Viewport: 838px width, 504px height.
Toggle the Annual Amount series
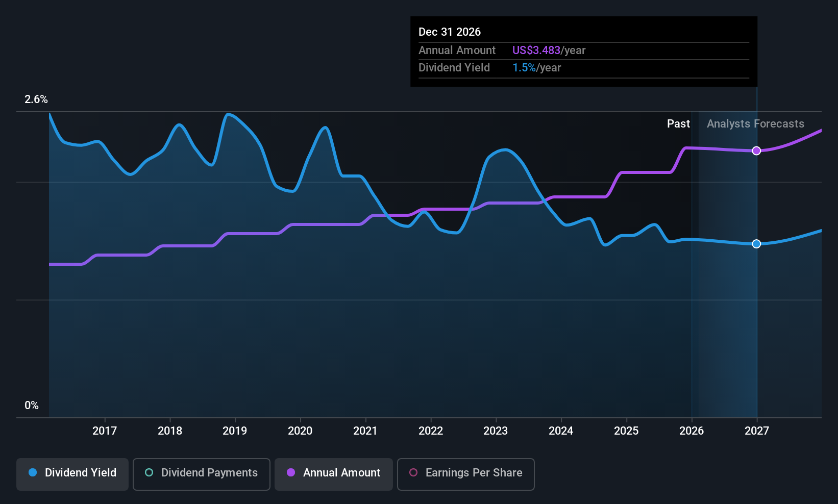[334, 474]
